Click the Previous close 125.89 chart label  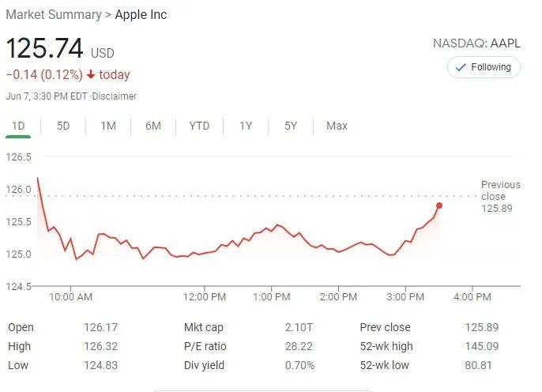[x=500, y=196]
